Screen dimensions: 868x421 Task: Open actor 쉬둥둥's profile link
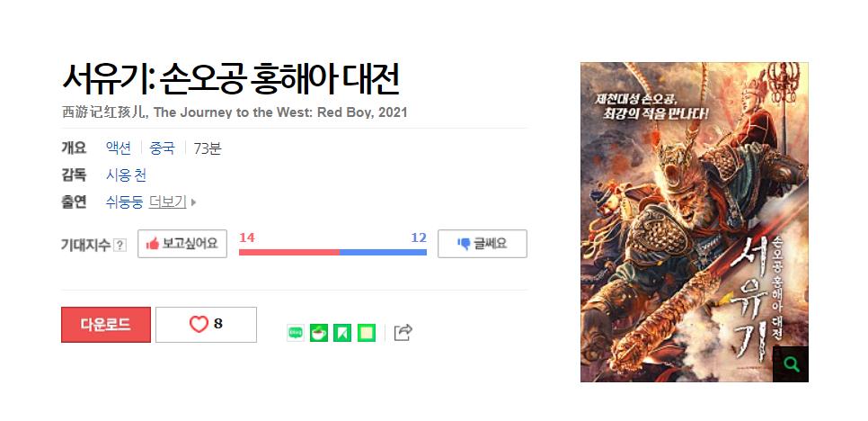tap(125, 202)
